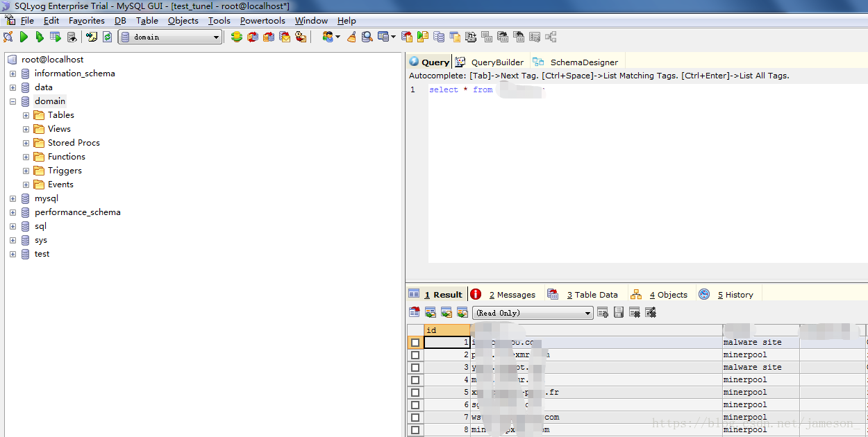The image size is (868, 437).
Task: Click the save disk icon in the result toolbar
Action: 619,313
